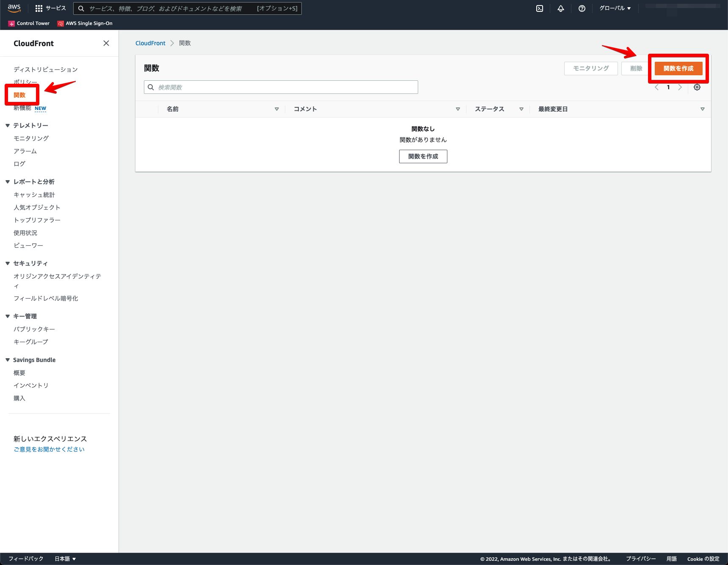Open キャッシュ統計 report

(x=34, y=195)
